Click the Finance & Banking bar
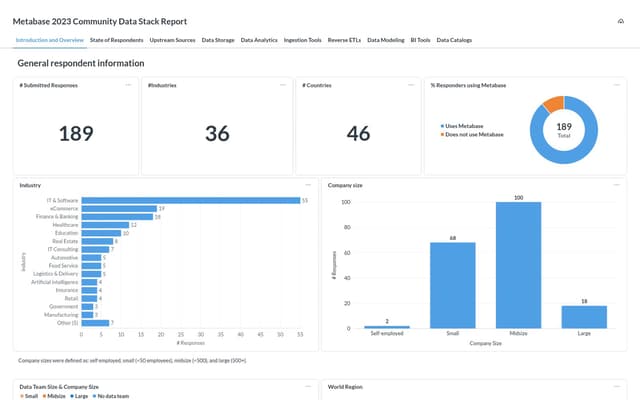 [x=117, y=217]
